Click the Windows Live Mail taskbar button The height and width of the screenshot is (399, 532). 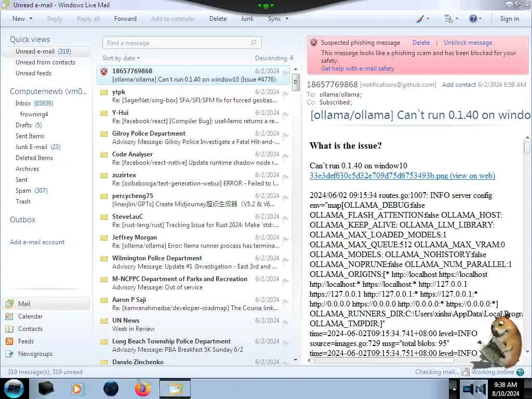point(175,389)
